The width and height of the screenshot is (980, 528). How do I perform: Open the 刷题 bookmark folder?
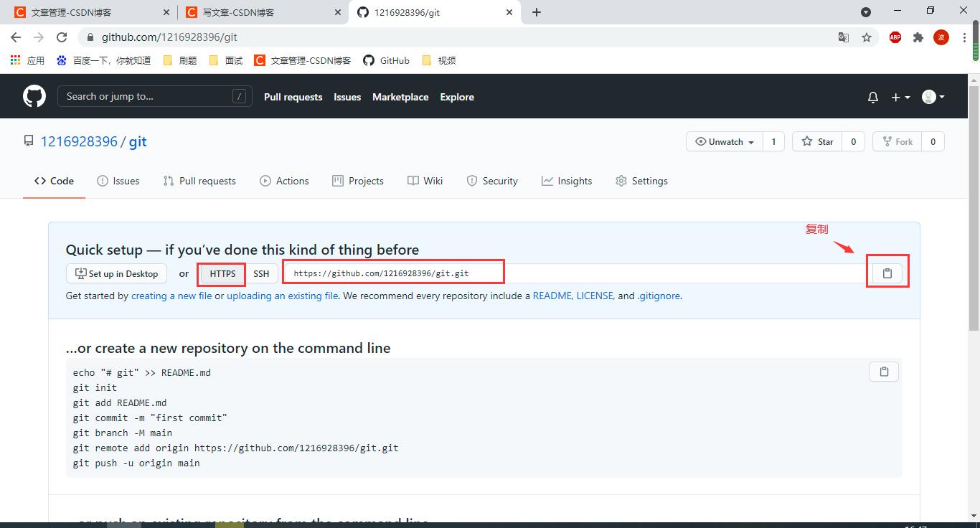coord(180,60)
